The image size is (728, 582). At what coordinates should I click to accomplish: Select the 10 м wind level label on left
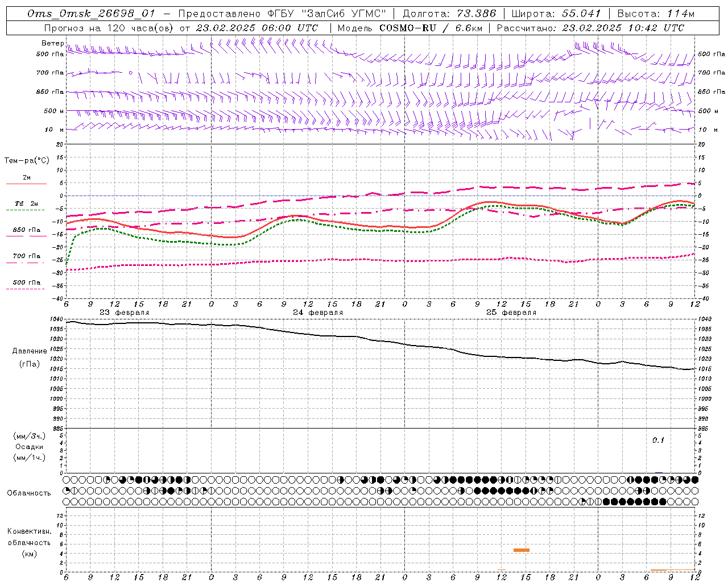point(55,130)
